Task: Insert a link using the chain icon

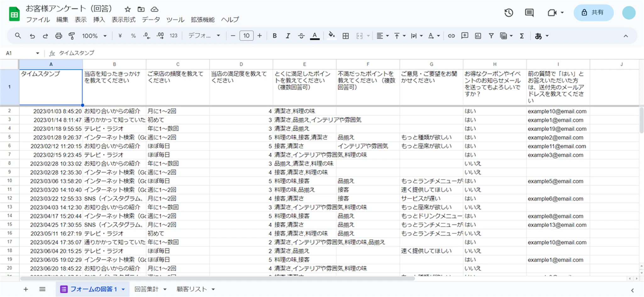Action: point(451,36)
